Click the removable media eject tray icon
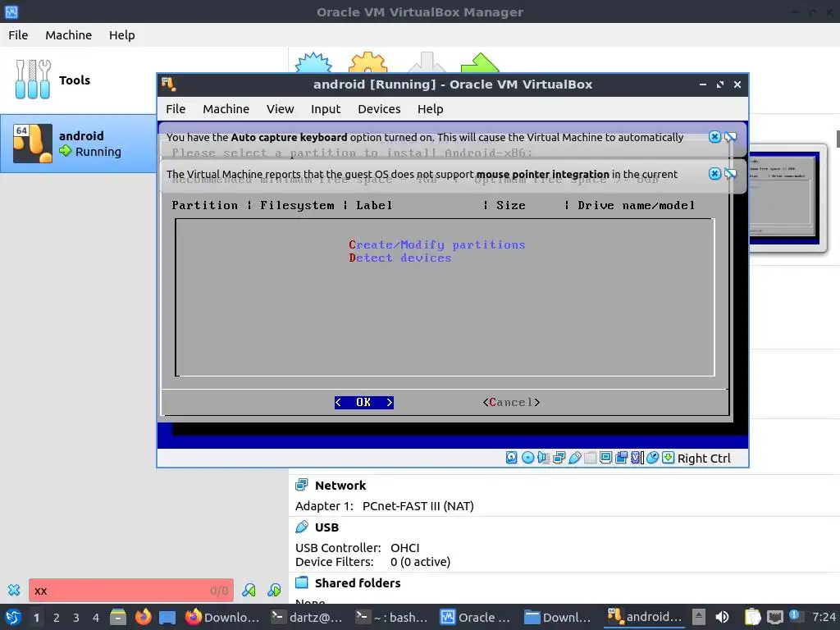The width and height of the screenshot is (840, 630). click(699, 617)
